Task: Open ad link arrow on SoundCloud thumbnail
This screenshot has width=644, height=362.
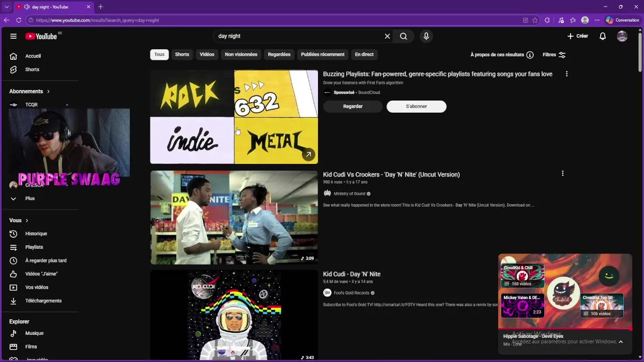Action: coord(308,155)
